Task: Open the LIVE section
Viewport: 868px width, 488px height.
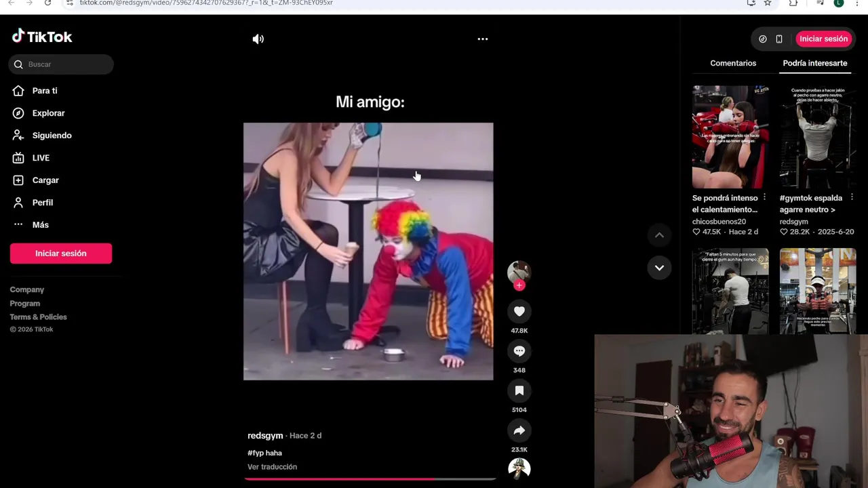Action: point(41,158)
